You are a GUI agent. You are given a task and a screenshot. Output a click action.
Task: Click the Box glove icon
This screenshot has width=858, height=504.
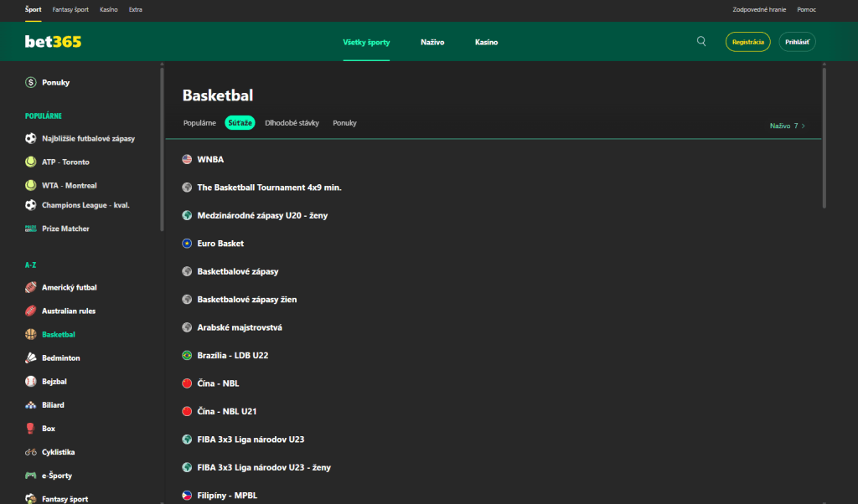click(x=31, y=429)
